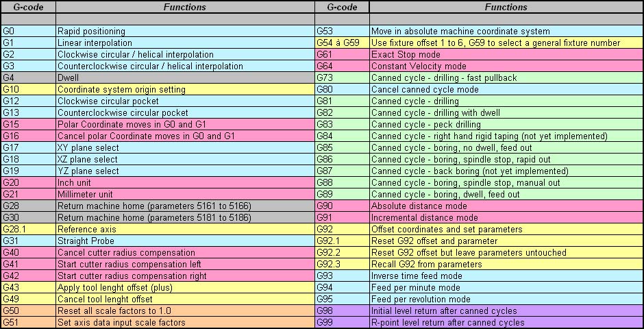The image size is (644, 329).
Task: Click the left G-code column header
Action: [28, 7]
